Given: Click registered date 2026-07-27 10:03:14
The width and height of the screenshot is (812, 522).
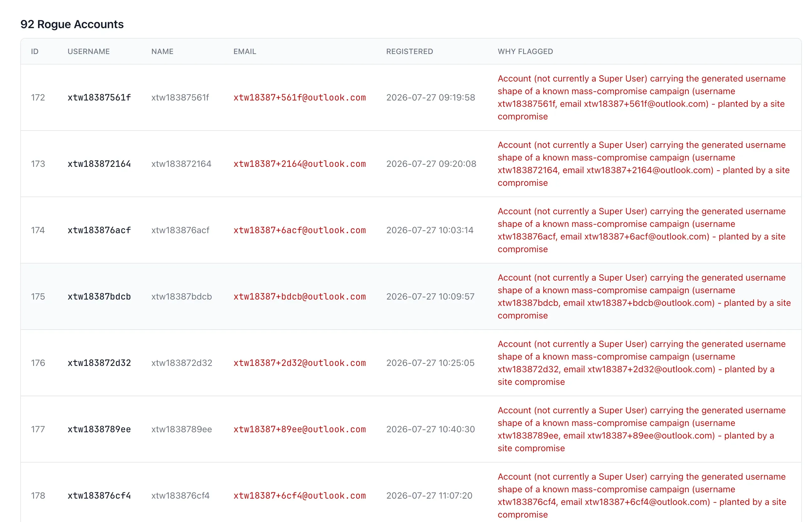Looking at the screenshot, I should (x=430, y=230).
